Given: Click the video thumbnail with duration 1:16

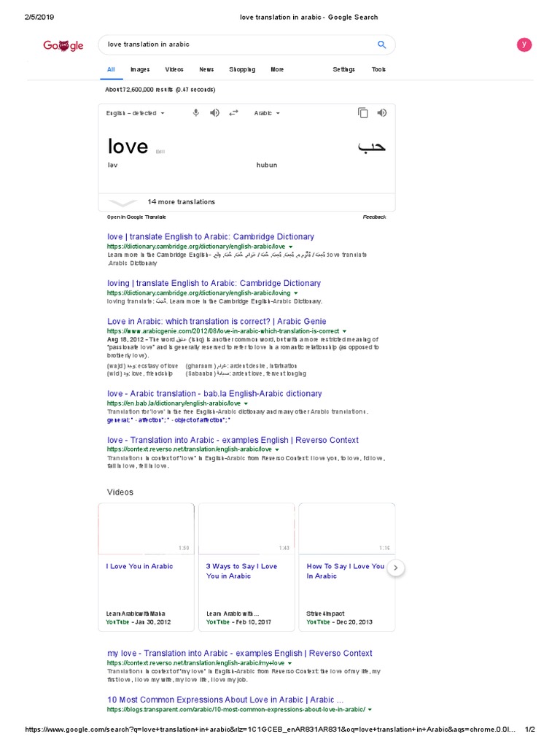Looking at the screenshot, I should coord(346,530).
